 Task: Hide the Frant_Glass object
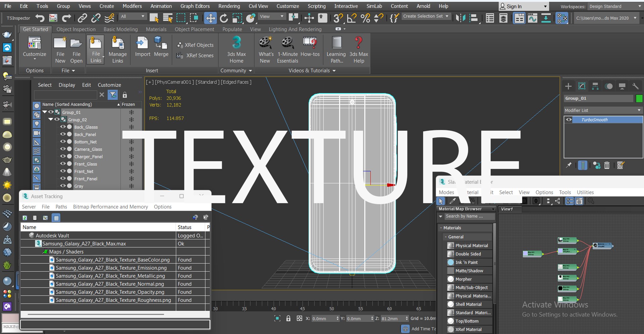click(63, 164)
